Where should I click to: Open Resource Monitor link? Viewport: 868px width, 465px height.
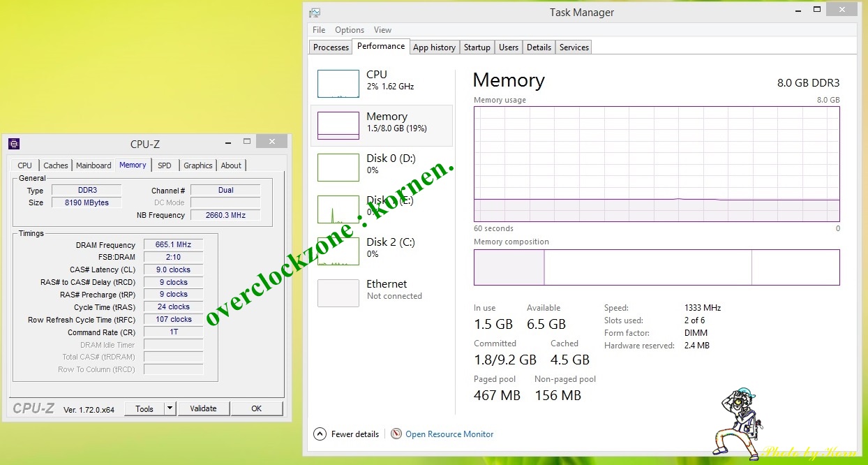tap(449, 434)
